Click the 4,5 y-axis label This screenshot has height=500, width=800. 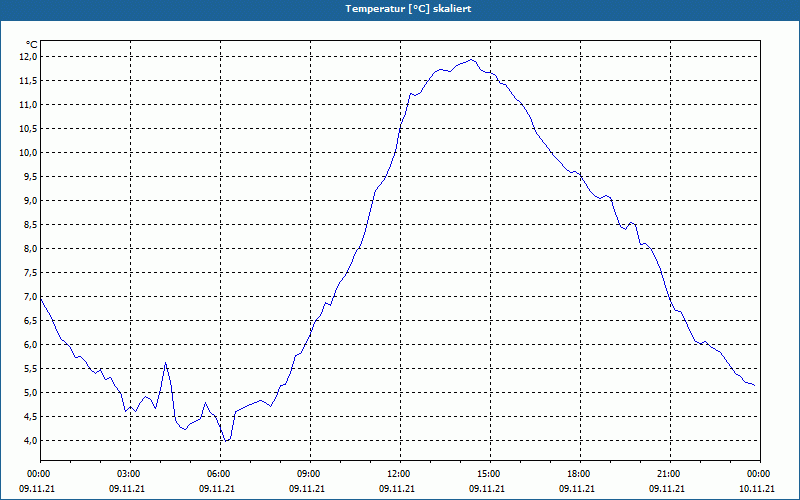click(31, 416)
